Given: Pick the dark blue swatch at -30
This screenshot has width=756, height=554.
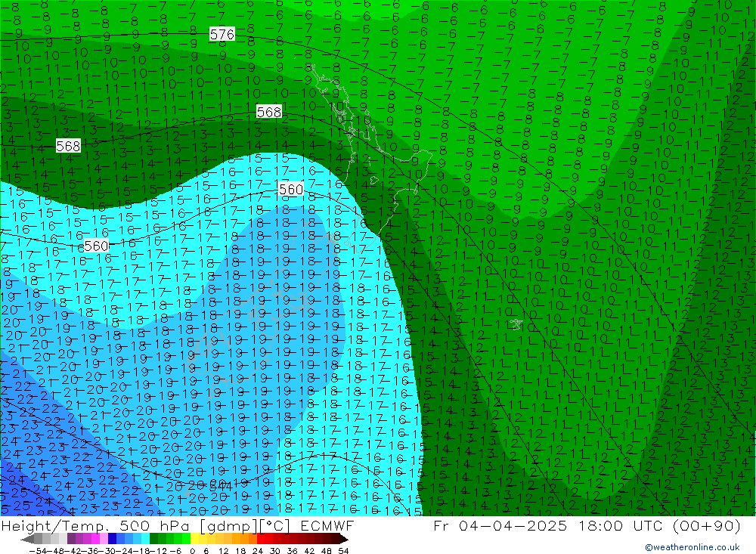Looking at the screenshot, I should pyautogui.click(x=112, y=539).
